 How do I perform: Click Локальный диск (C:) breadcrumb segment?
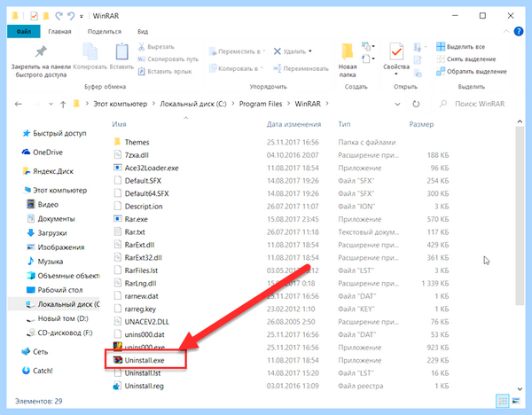tap(193, 104)
